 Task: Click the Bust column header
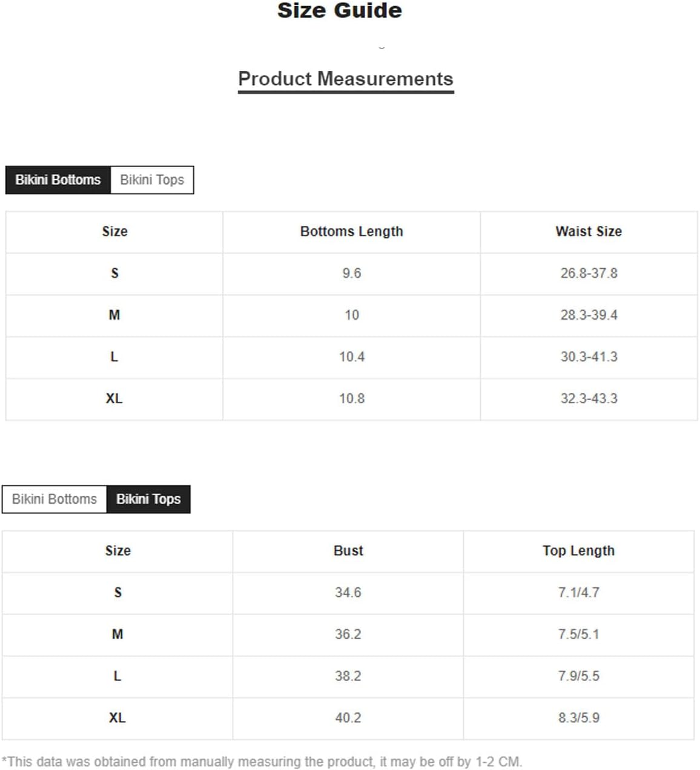[x=348, y=551]
